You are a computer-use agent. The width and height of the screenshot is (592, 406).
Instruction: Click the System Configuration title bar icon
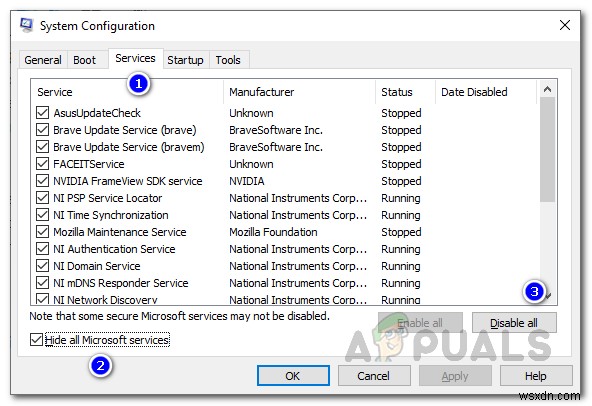point(26,25)
